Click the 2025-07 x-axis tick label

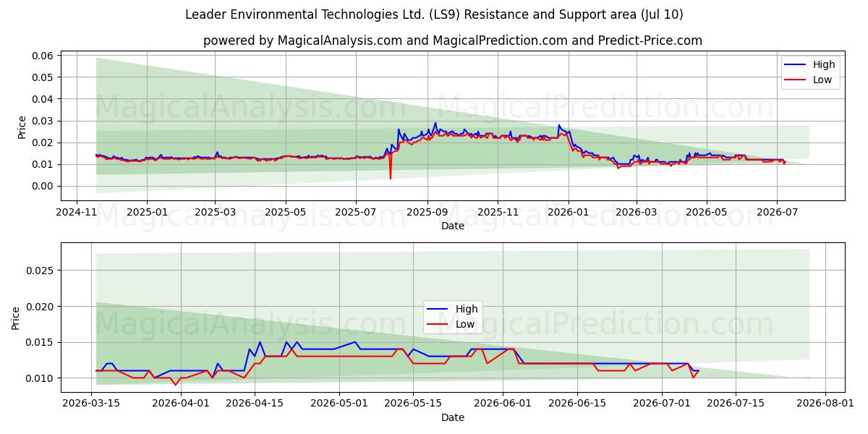356,213
